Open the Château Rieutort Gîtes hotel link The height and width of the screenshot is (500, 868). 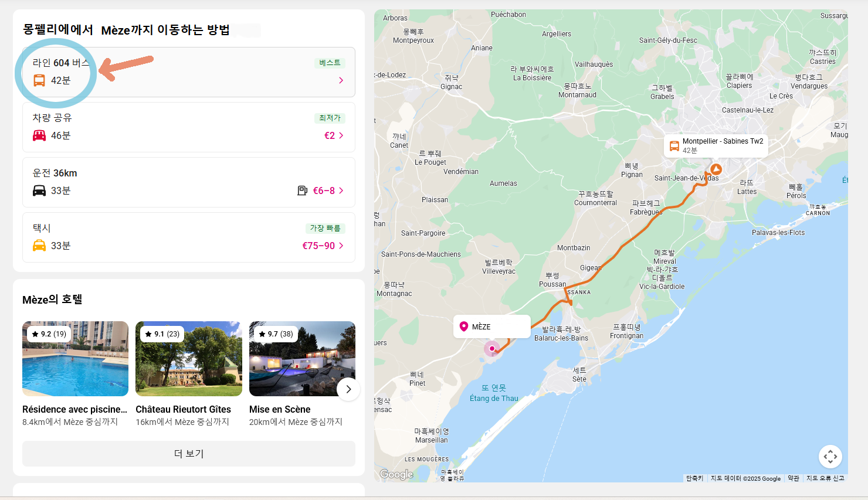[183, 409]
